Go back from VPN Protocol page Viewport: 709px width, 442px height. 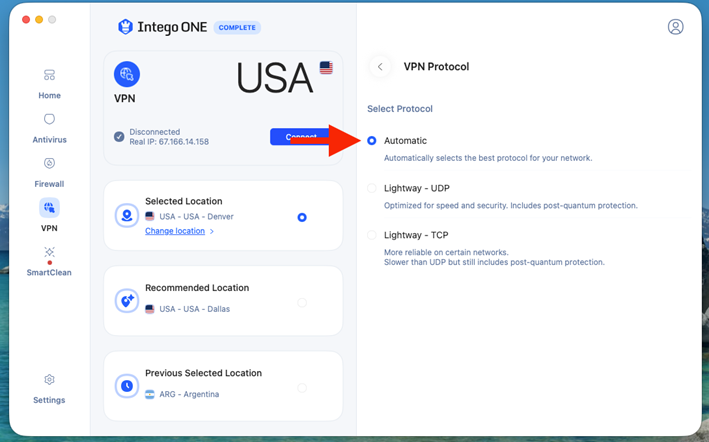(x=380, y=67)
